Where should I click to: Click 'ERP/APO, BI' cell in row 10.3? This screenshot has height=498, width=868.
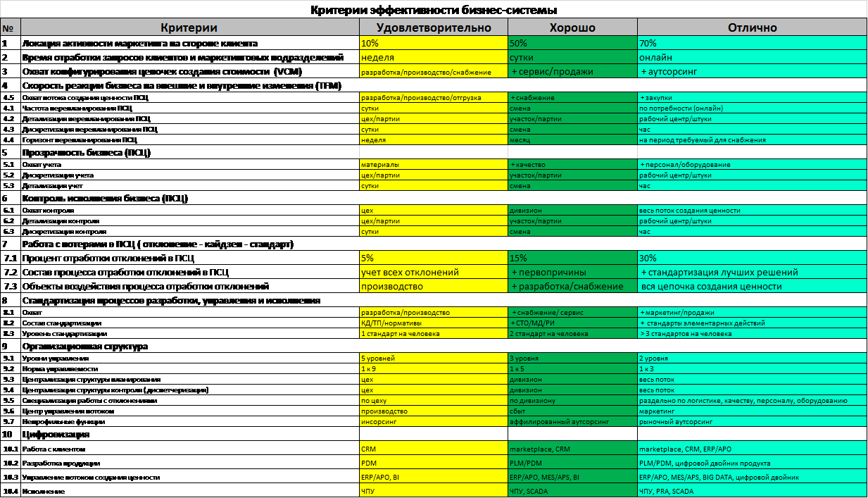[x=433, y=477]
